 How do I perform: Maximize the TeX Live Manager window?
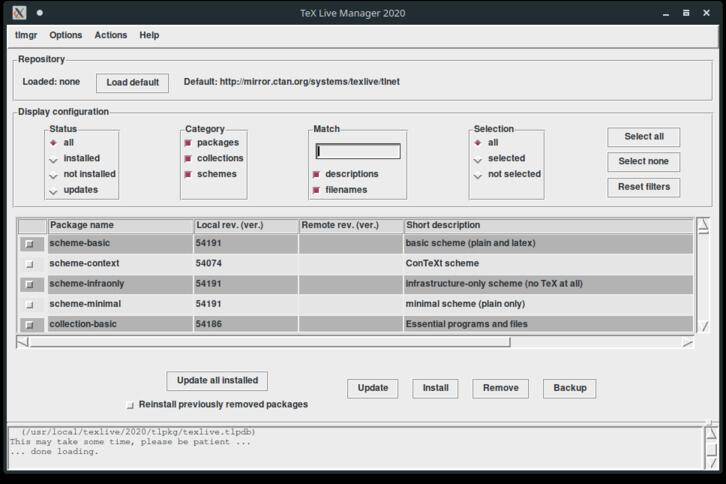pyautogui.click(x=686, y=13)
